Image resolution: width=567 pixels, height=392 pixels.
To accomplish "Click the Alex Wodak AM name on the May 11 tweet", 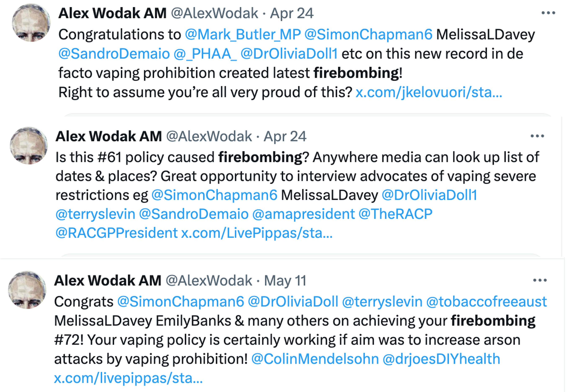I will click(108, 280).
